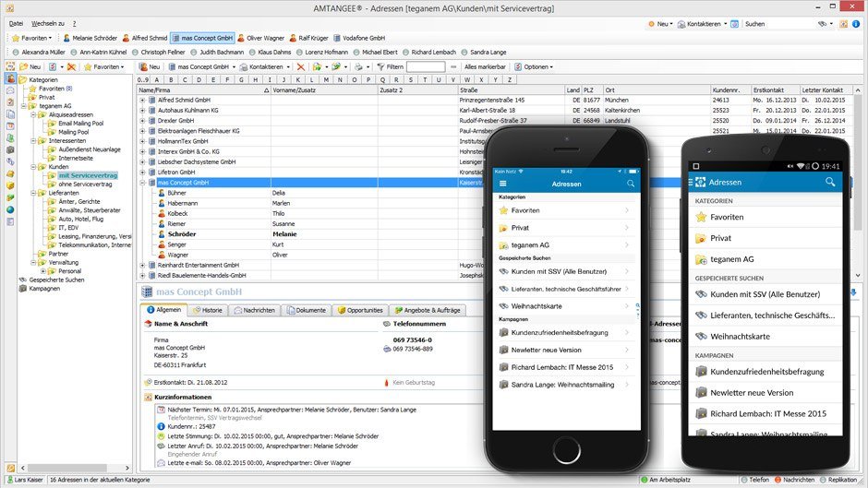Toggle the Am Arbeitsplatz status indicator

(x=666, y=480)
